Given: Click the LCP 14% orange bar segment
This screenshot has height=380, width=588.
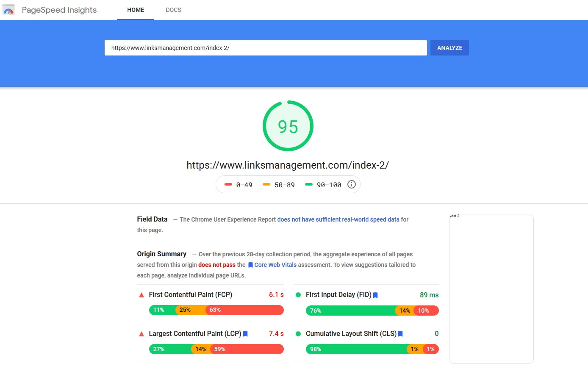Looking at the screenshot, I should click(x=201, y=349).
